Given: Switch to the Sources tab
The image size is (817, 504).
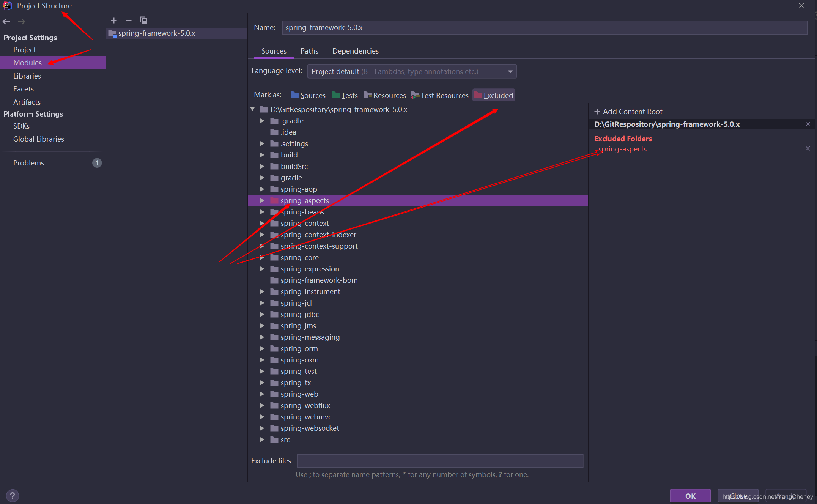Looking at the screenshot, I should coord(273,51).
